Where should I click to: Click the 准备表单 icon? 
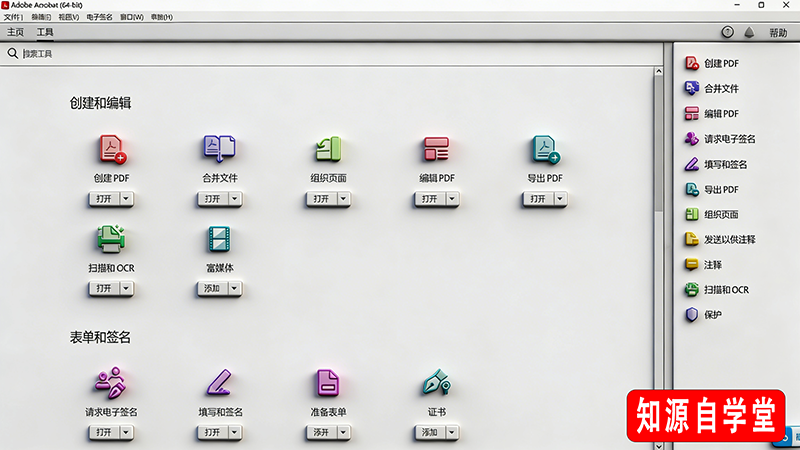coord(328,383)
